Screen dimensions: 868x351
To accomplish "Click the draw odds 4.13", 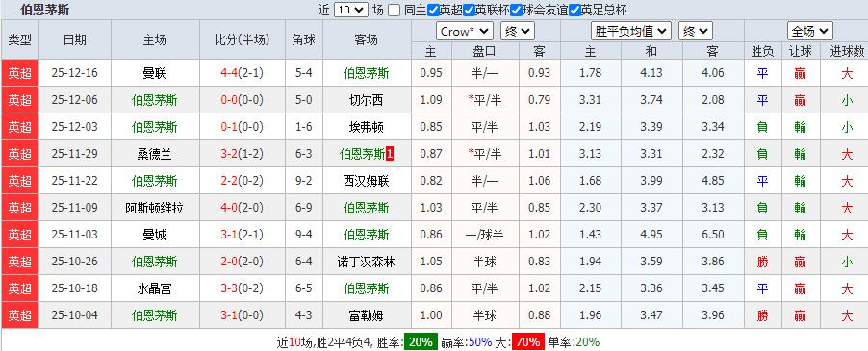I will click(651, 73).
